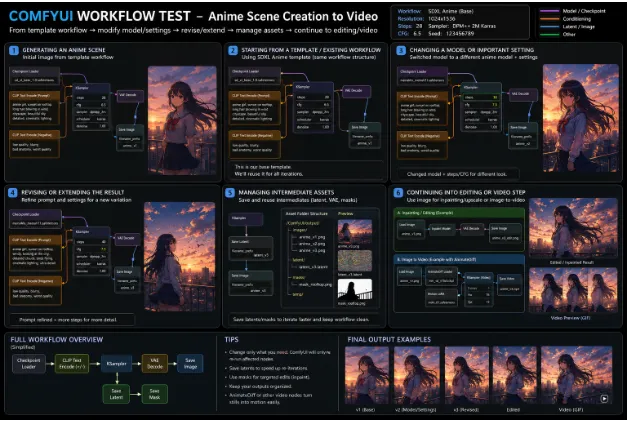The image size is (628, 421).
Task: Click the 'Use masks for targeted edits' tip
Action: [x=269, y=377]
